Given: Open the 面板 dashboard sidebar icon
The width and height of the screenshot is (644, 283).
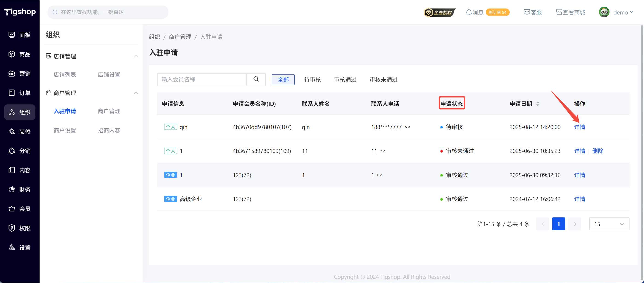Looking at the screenshot, I should click(x=11, y=35).
